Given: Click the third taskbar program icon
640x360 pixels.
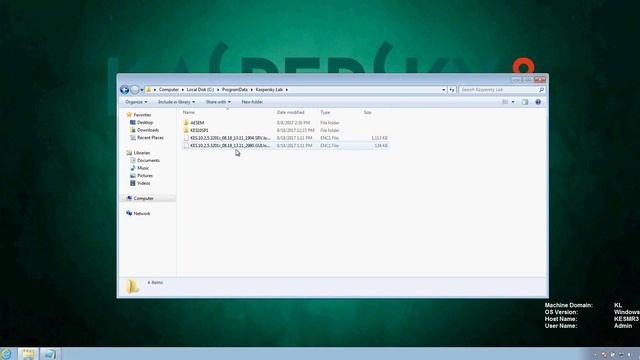Looking at the screenshot, I should click(x=50, y=354).
